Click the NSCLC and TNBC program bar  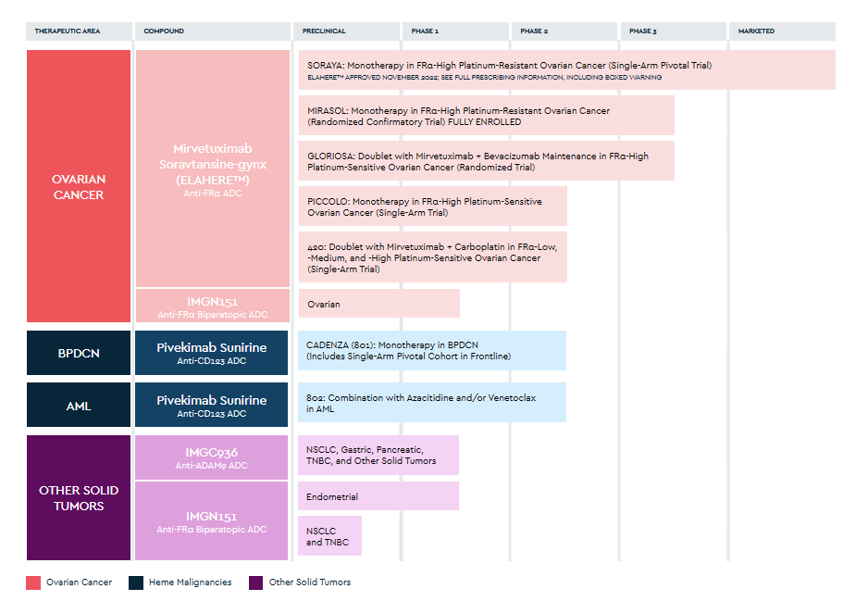(329, 535)
